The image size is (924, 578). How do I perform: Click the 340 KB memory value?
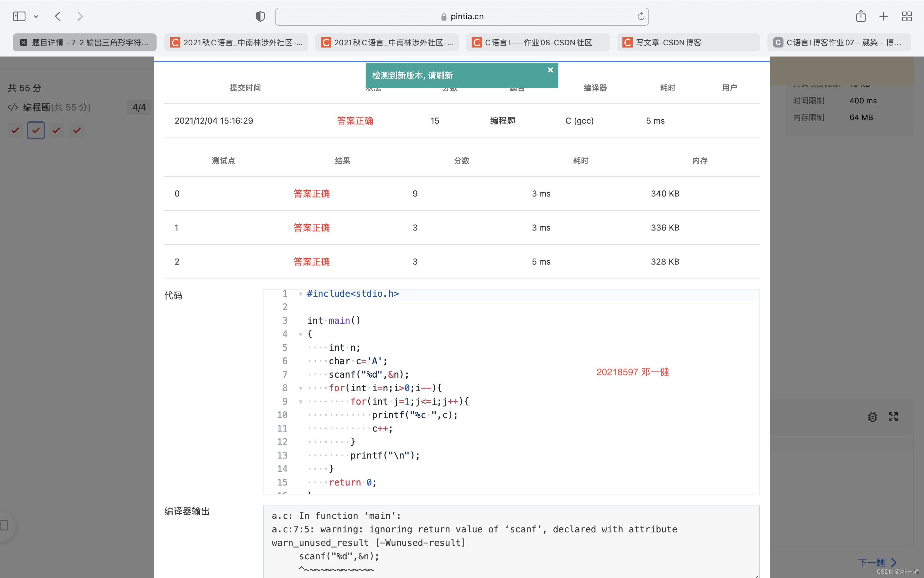coord(665,194)
